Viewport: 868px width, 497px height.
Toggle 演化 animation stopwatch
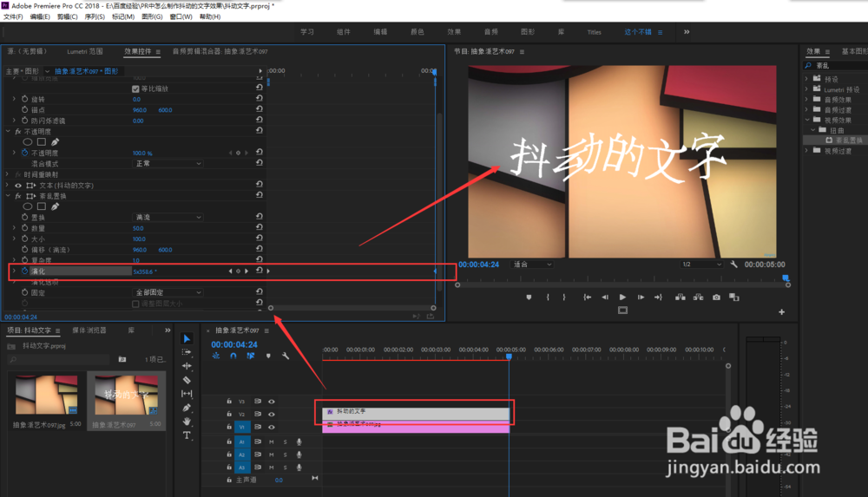(x=24, y=271)
